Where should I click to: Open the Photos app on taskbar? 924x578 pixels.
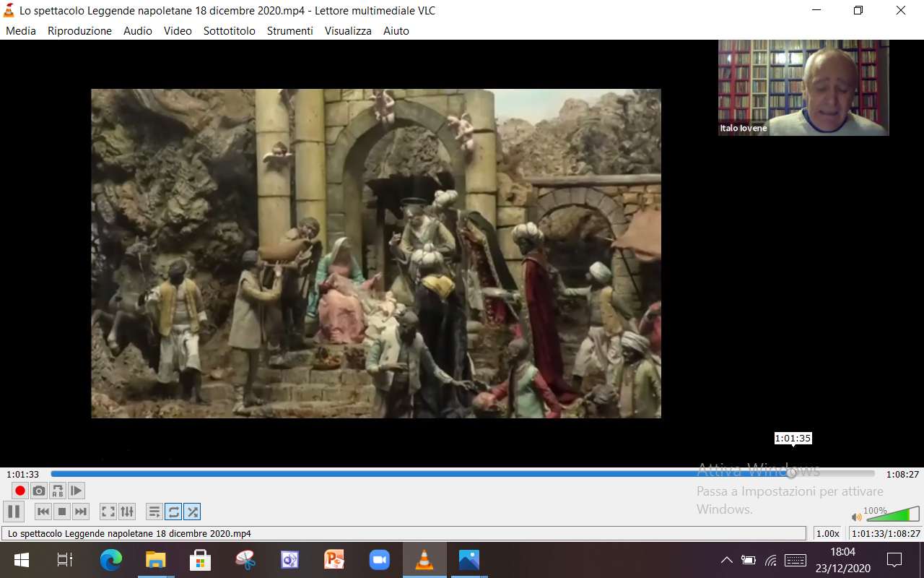469,560
